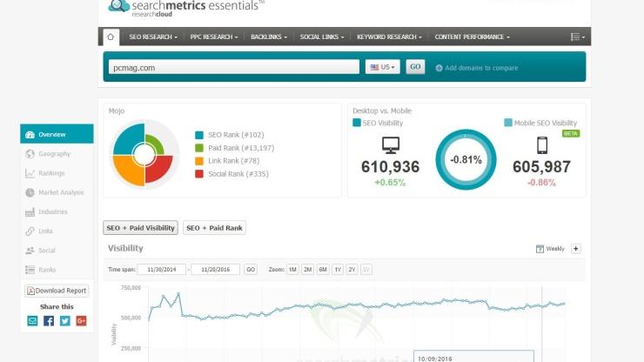
Task: Share report on Facebook
Action: 49,320
